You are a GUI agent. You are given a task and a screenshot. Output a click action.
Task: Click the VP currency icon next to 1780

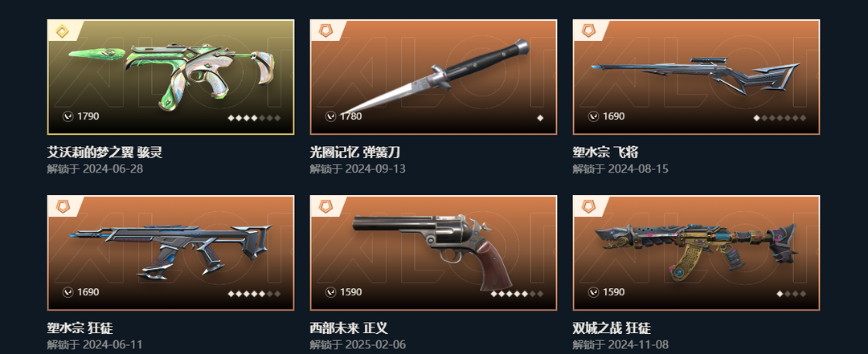[x=330, y=116]
